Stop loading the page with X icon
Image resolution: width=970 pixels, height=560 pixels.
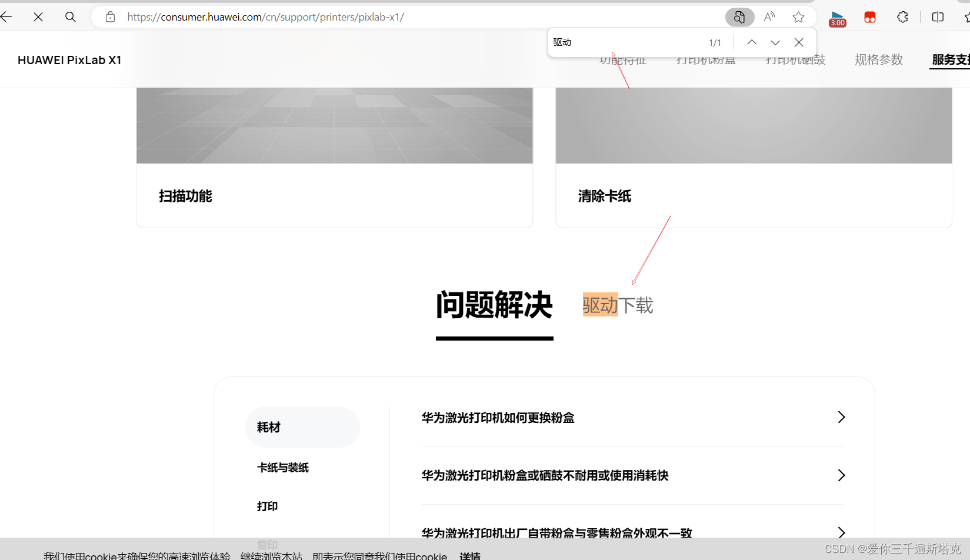click(x=38, y=17)
